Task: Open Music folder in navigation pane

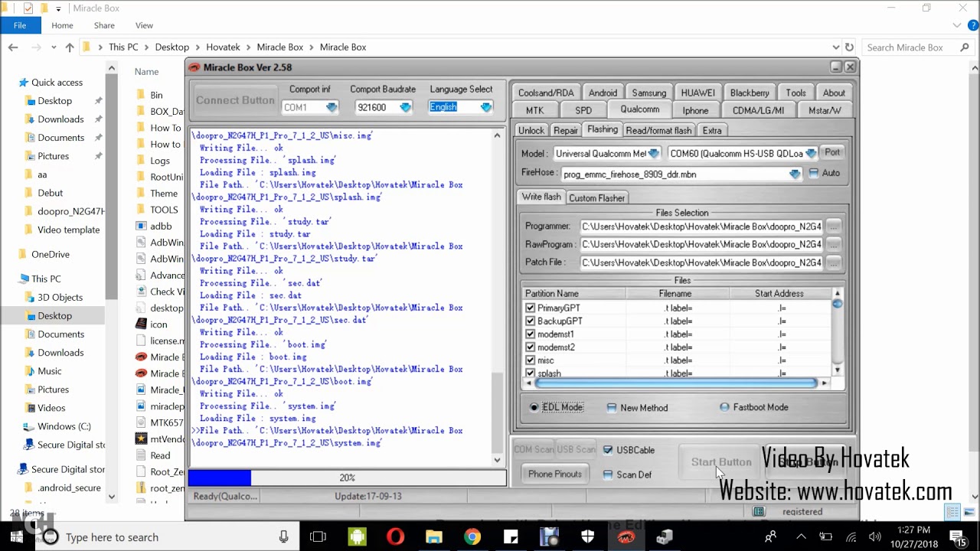Action: [50, 371]
